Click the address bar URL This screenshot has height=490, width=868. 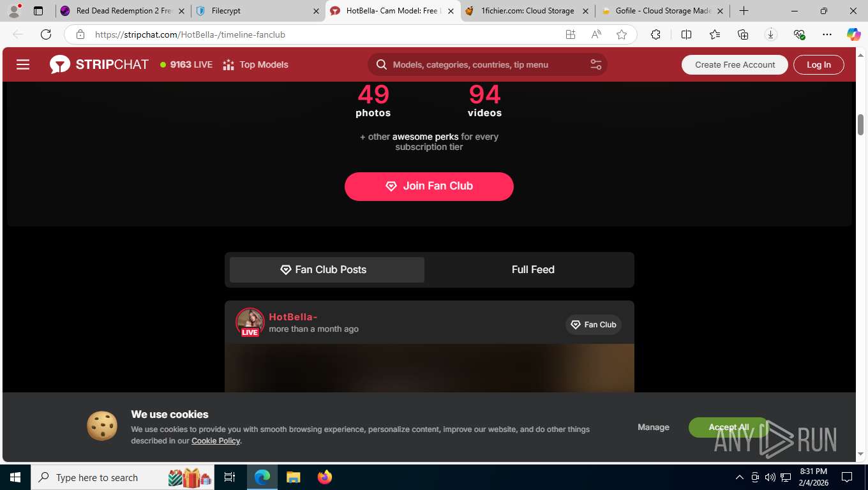coord(190,34)
